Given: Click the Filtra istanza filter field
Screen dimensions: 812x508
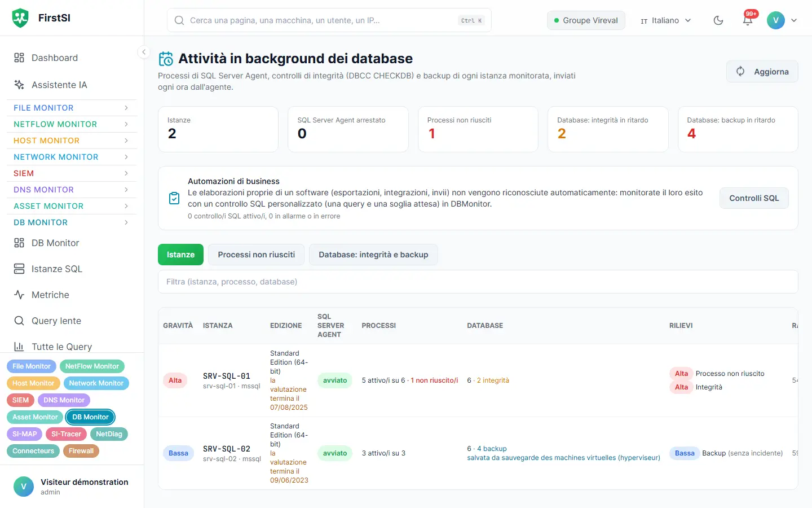Looking at the screenshot, I should pyautogui.click(x=478, y=282).
